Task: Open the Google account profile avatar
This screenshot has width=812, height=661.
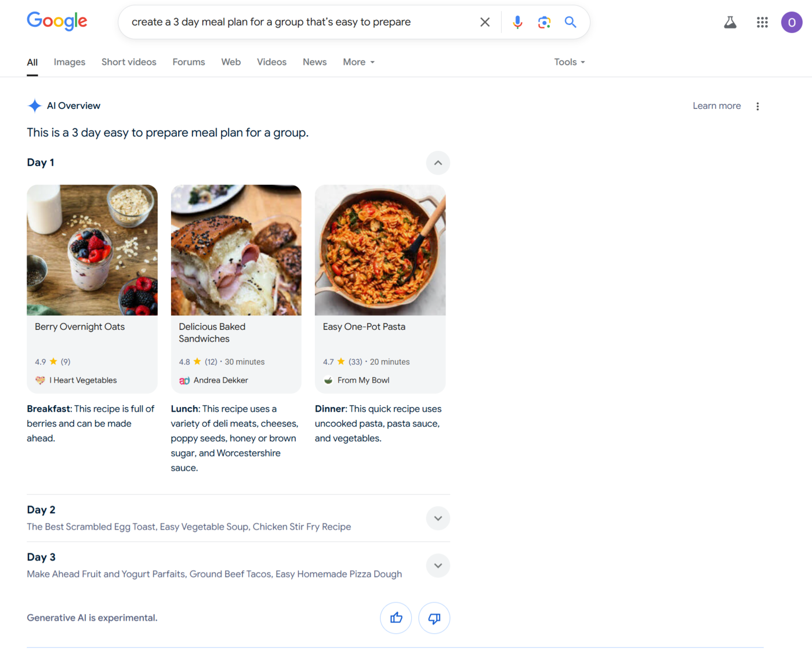Action: pyautogui.click(x=792, y=23)
